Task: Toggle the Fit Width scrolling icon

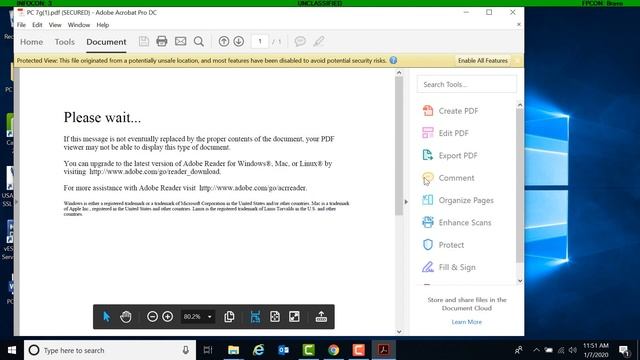Action: [x=256, y=316]
